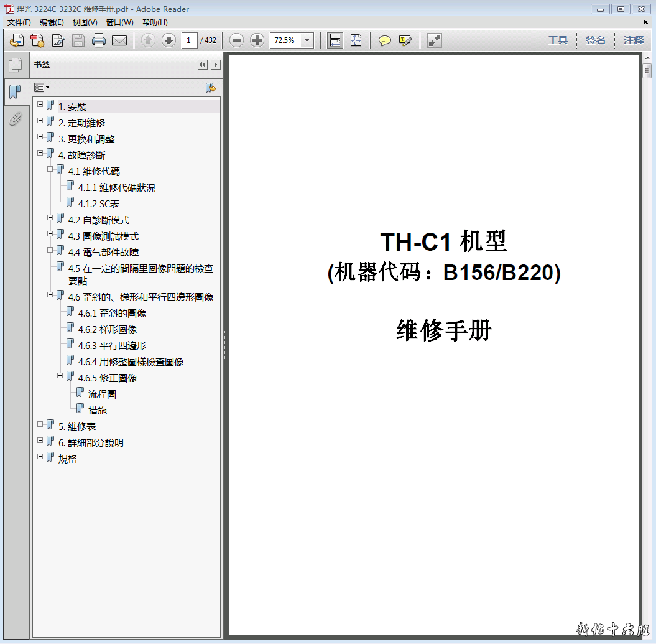Select bookmark 4.1.2 SC表
This screenshot has width=656, height=644.
pos(99,204)
